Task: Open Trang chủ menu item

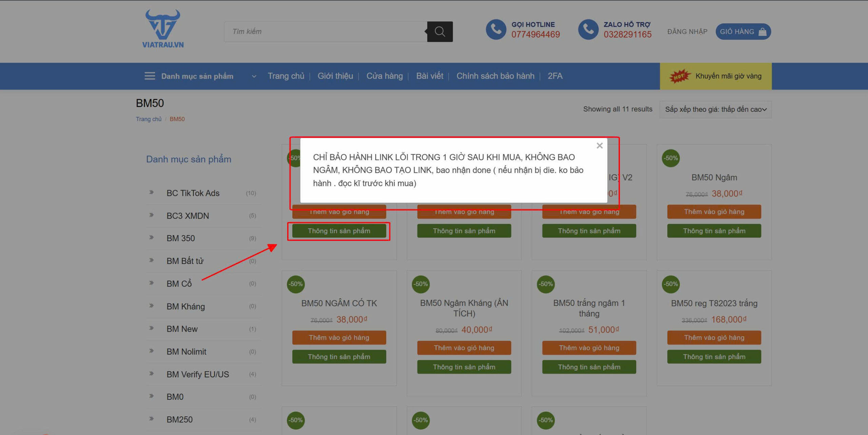Action: pos(286,76)
